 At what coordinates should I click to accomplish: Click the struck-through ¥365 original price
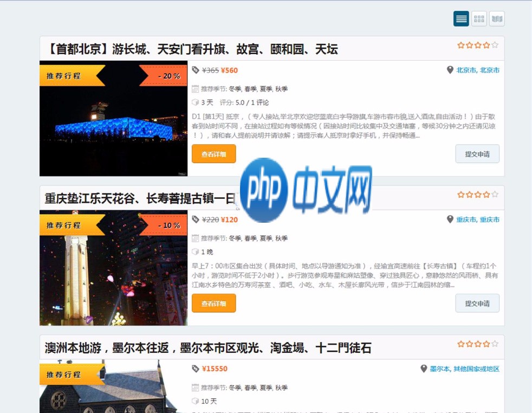[x=210, y=70]
